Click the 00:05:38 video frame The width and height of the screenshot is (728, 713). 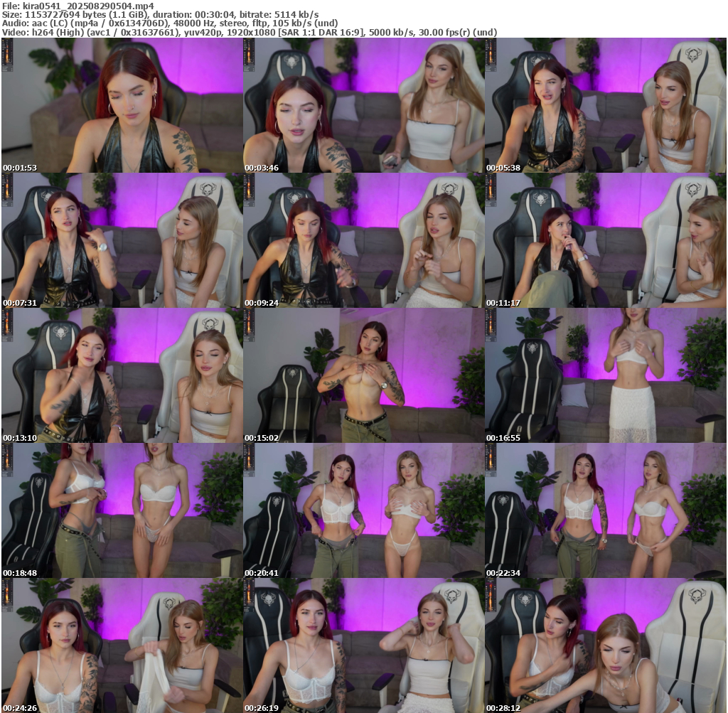coord(606,105)
